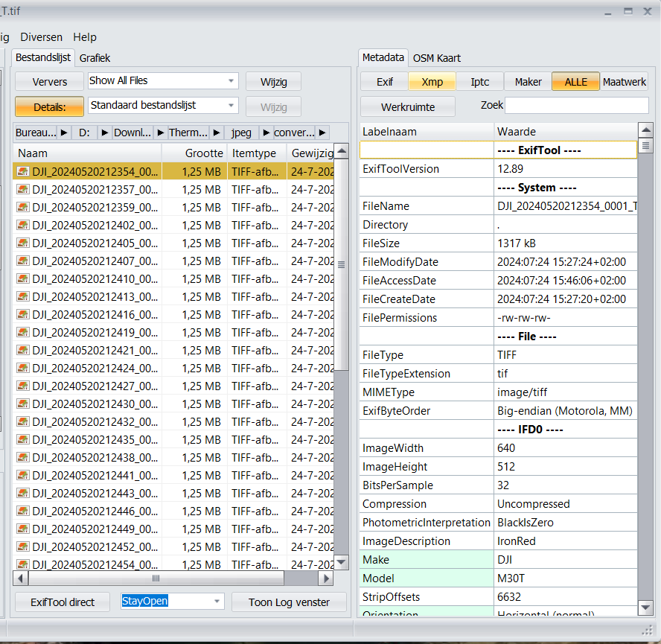Click the arrow after the Bureau breadcrumb
Viewport: 661px width, 644px height.
(x=65, y=133)
